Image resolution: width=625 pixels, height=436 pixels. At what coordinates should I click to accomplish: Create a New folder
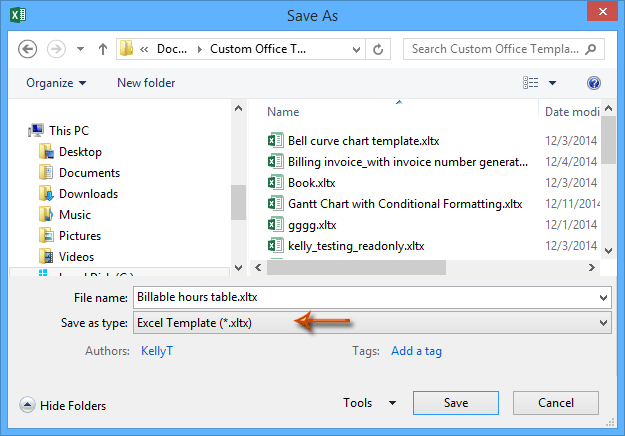click(146, 83)
